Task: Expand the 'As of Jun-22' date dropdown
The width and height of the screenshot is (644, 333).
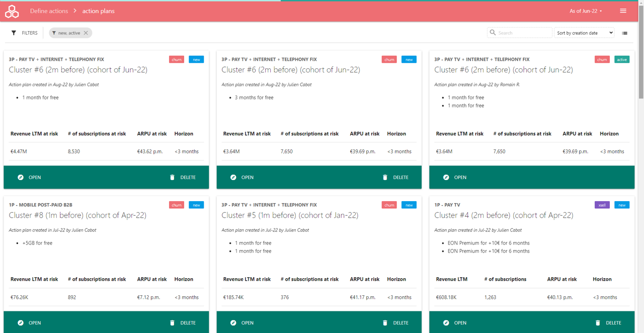Action: click(x=586, y=11)
